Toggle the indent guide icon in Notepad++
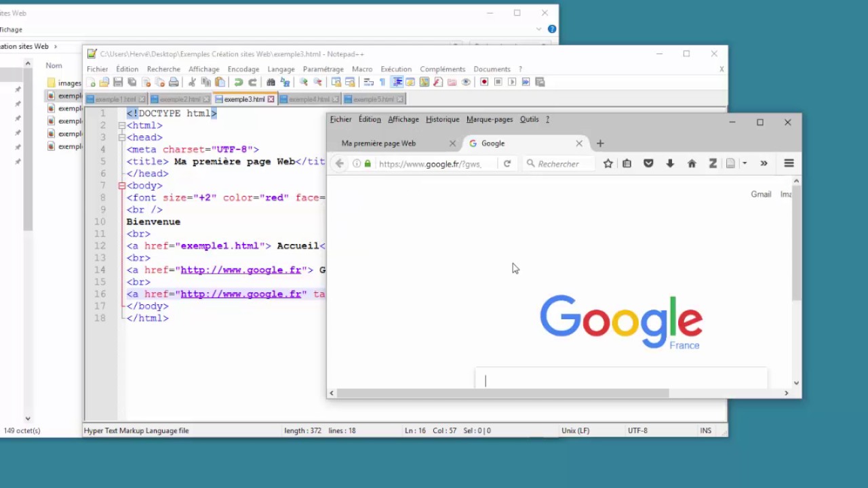 click(x=397, y=82)
